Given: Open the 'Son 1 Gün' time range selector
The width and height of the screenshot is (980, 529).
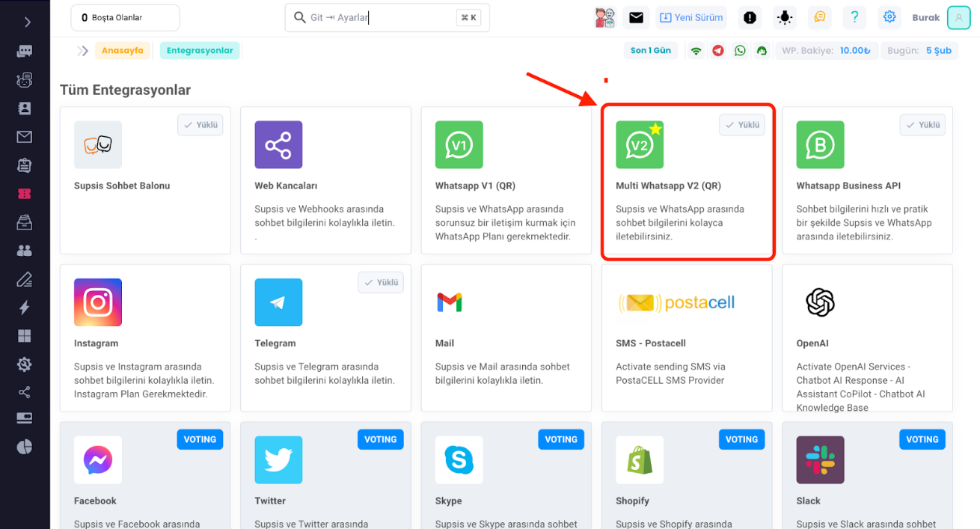Looking at the screenshot, I should (x=650, y=51).
